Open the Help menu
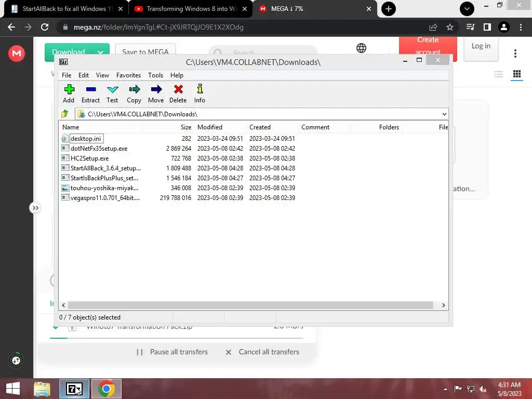Screen dimensions: 532x399 (177, 75)
